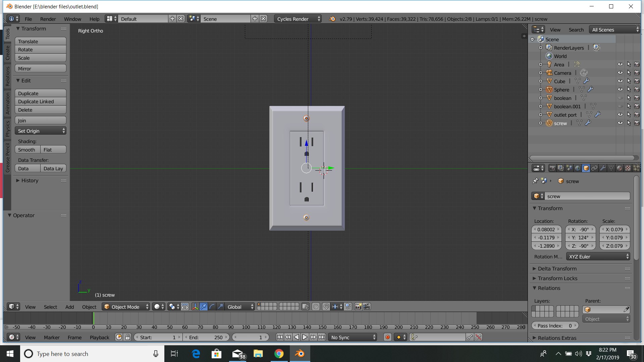
Task: Switch to the Create tool shelf tab
Action: click(8, 53)
